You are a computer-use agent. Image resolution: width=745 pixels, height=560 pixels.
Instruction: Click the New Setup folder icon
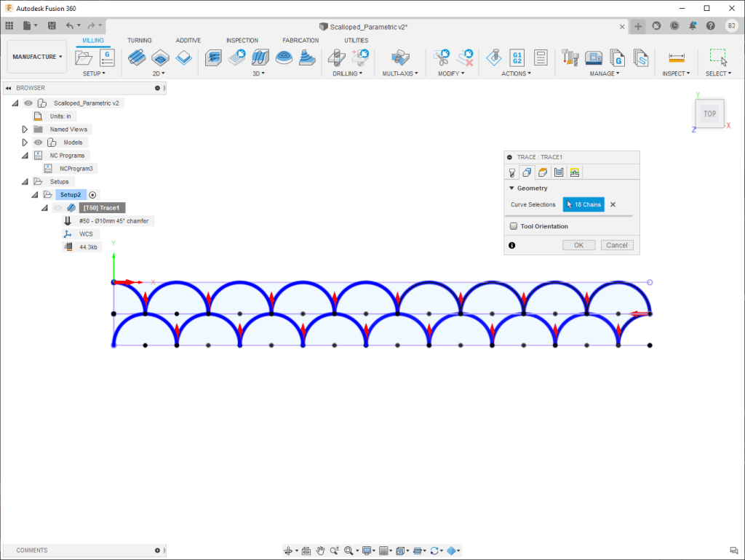click(84, 57)
